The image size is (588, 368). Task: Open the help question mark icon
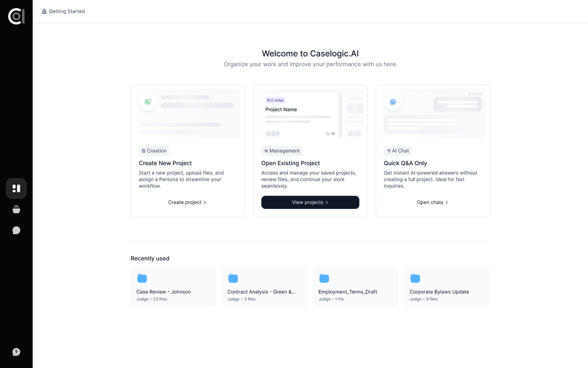click(x=16, y=352)
